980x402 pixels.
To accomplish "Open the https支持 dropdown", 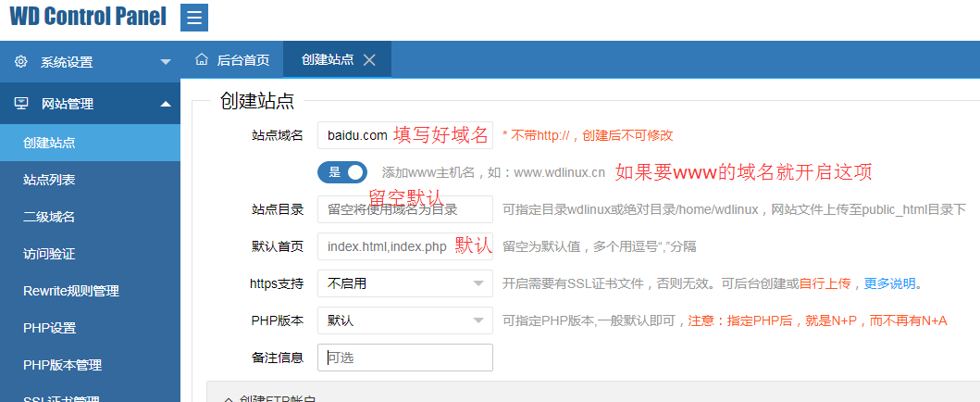I will point(404,283).
